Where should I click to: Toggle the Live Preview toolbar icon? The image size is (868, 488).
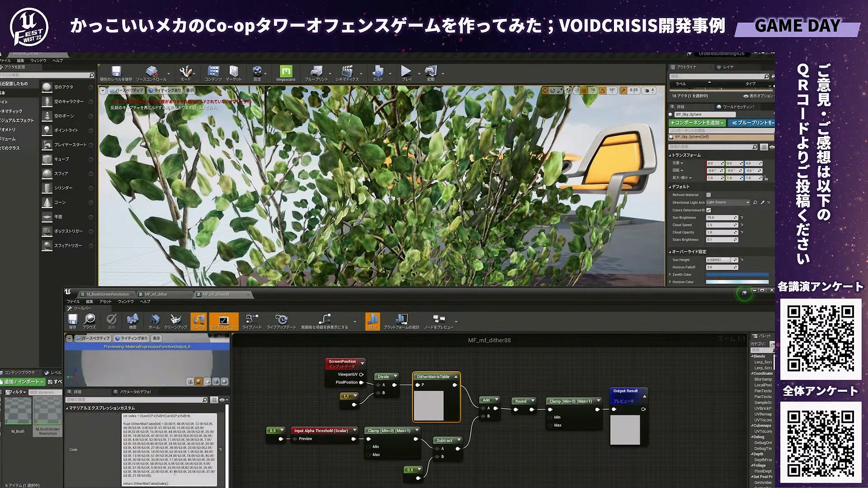click(x=223, y=320)
